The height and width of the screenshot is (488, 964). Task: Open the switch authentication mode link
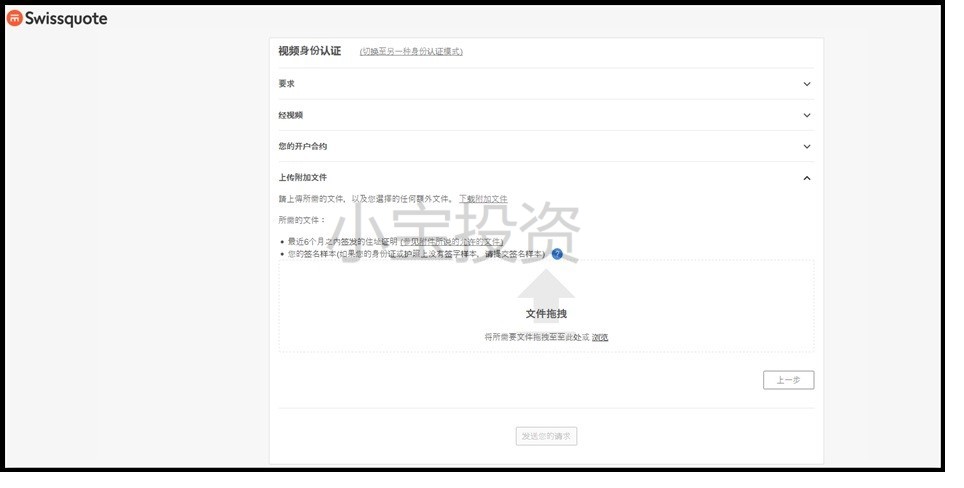click(411, 51)
